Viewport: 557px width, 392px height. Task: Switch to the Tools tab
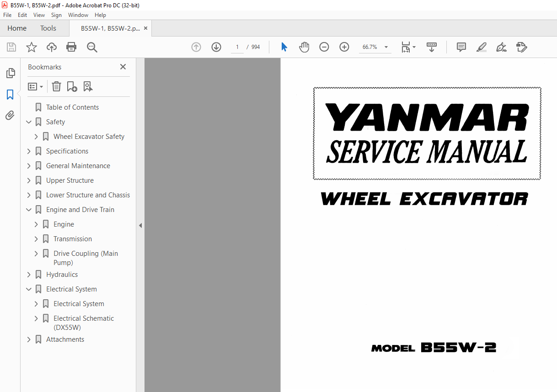pos(48,28)
